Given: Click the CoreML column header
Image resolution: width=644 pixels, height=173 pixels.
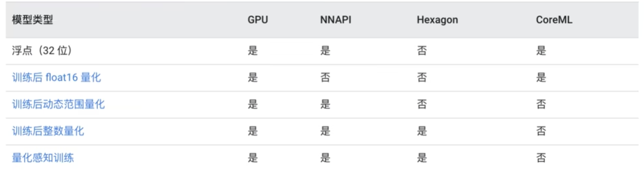Looking at the screenshot, I should point(554,20).
